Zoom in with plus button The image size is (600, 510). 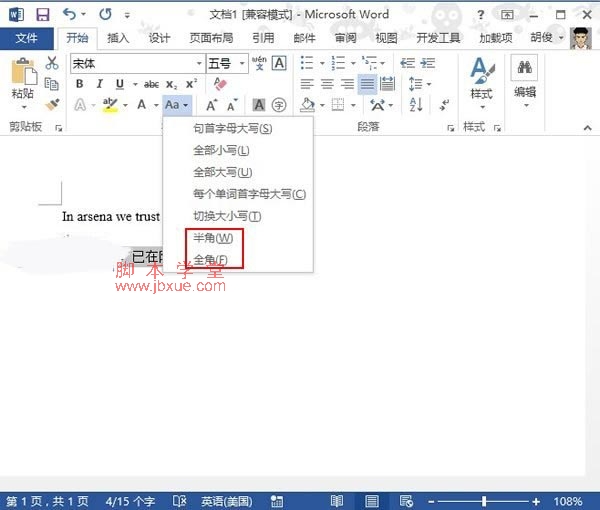click(x=536, y=501)
